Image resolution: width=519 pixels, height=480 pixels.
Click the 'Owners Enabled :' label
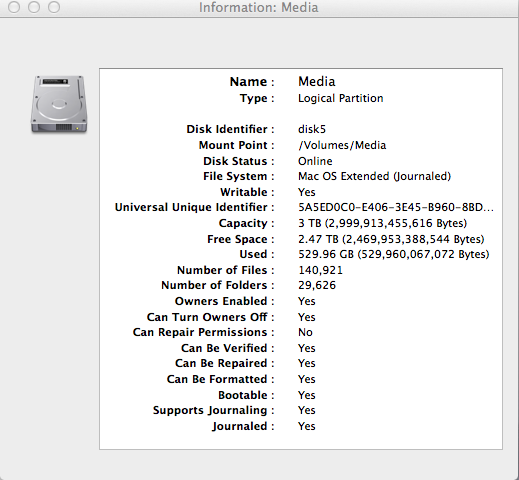coord(225,301)
